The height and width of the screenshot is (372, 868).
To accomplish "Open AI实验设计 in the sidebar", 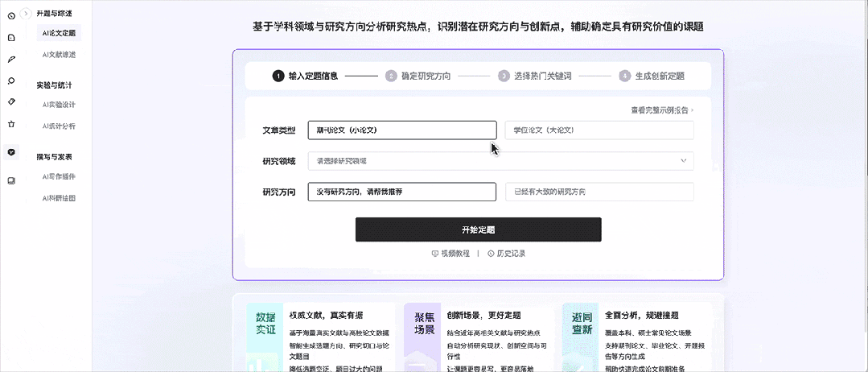I will [x=59, y=104].
